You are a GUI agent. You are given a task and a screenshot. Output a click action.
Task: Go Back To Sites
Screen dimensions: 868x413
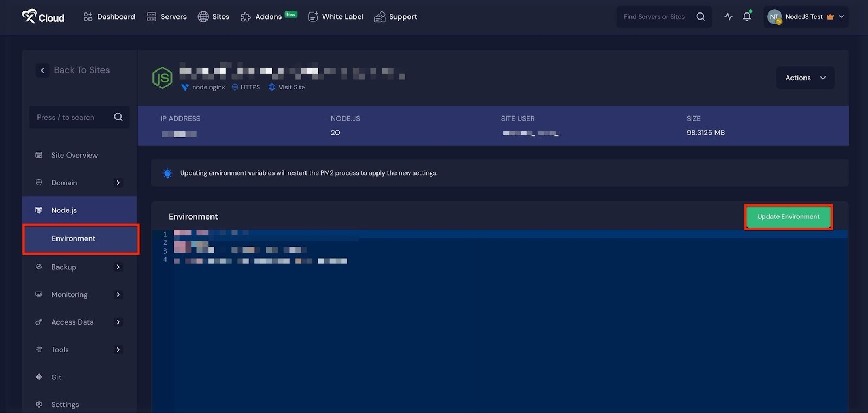(82, 70)
